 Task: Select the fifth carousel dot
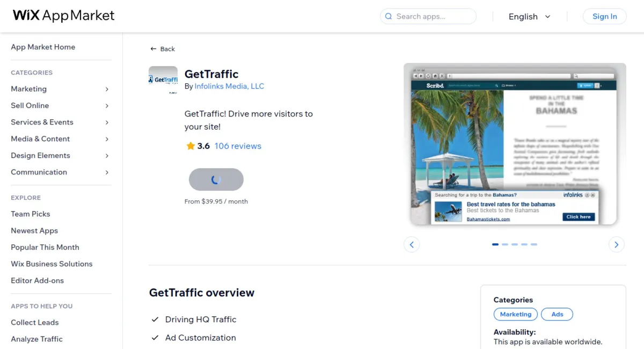[534, 244]
